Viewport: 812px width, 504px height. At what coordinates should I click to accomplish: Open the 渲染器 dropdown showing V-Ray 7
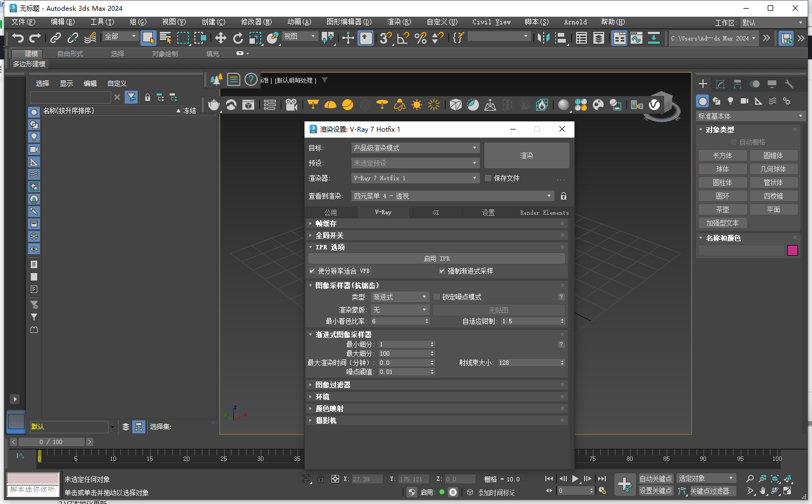click(x=415, y=178)
